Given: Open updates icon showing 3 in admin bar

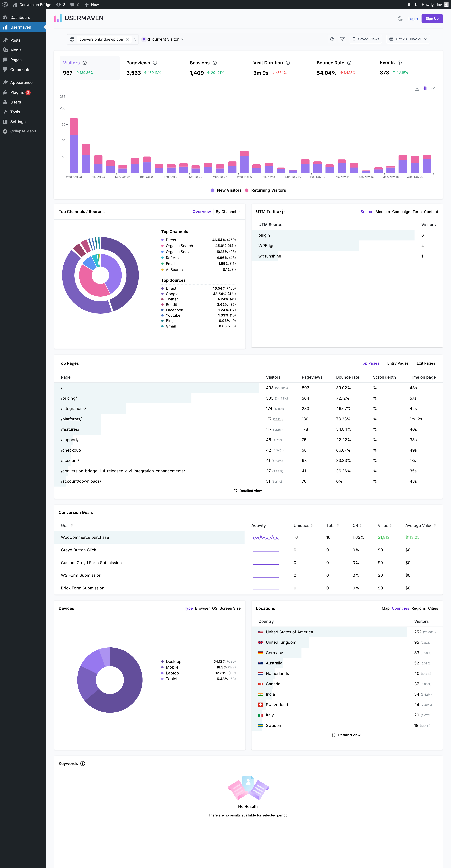Looking at the screenshot, I should pos(61,5).
